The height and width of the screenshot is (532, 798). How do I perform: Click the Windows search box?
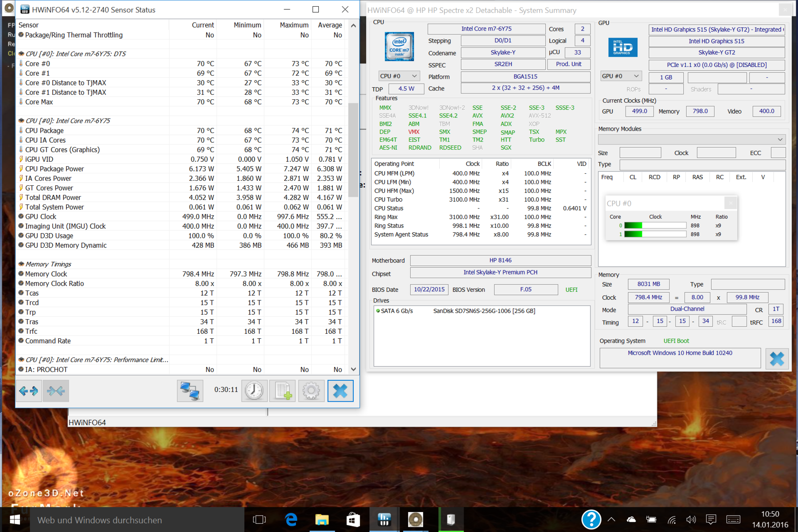pos(137,520)
